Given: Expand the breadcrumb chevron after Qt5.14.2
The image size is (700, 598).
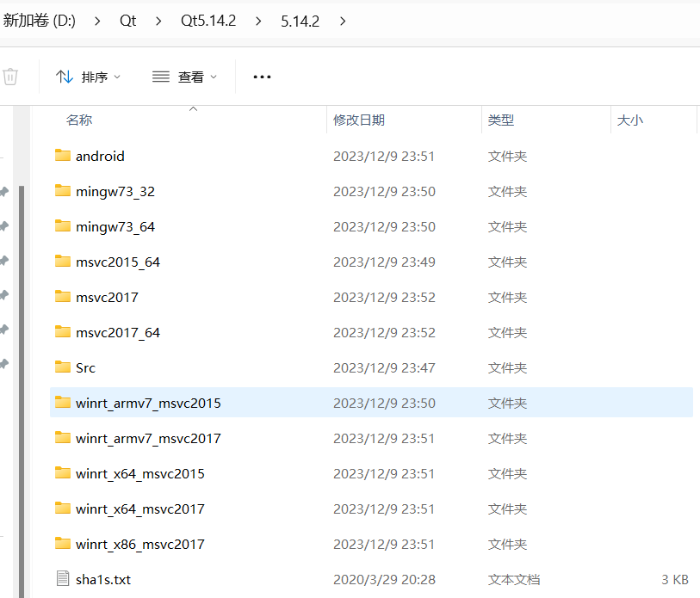Looking at the screenshot, I should (x=257, y=21).
